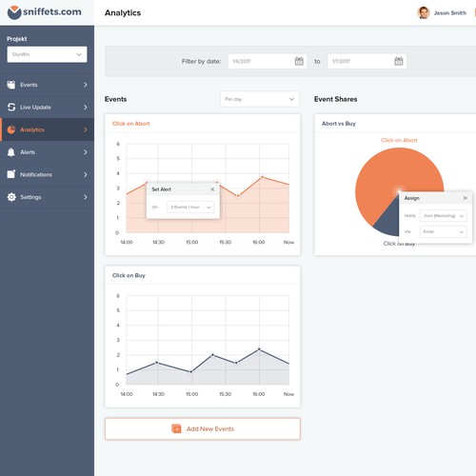Open the start date calendar icon
The height and width of the screenshot is (476, 476).
tap(299, 61)
